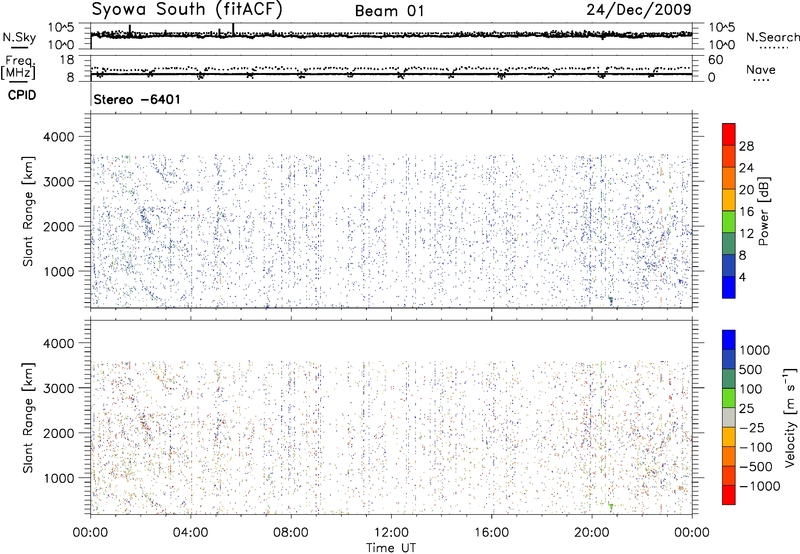Click the green echo near 20:45 in velocity panel
Image resolution: width=800 pixels, height=554 pixels.
[x=611, y=507]
